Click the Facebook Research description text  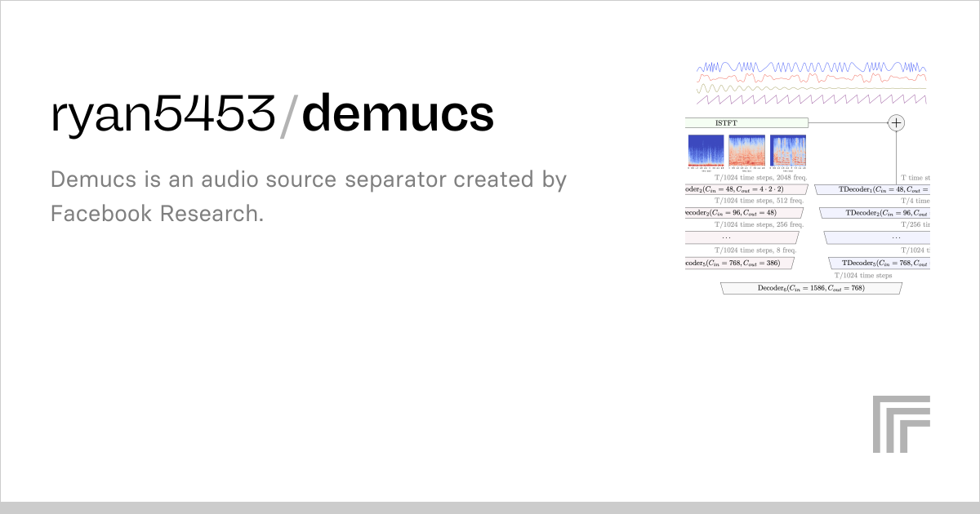[x=158, y=213]
